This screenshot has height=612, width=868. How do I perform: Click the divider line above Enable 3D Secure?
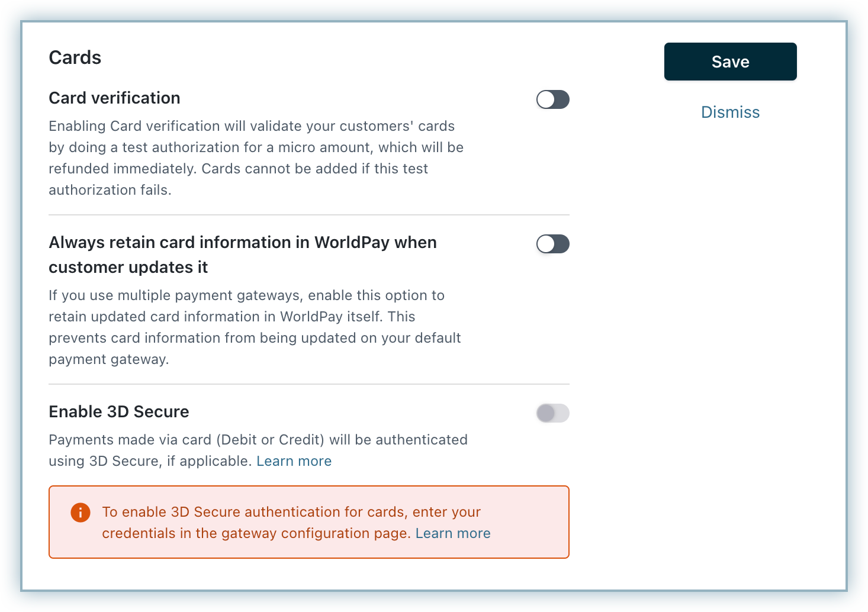click(309, 384)
